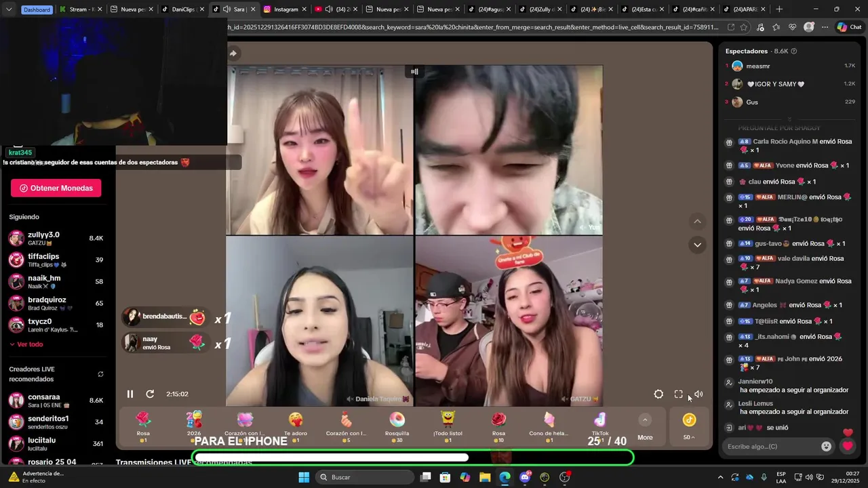Click the Obtener Monedas button

56,188
